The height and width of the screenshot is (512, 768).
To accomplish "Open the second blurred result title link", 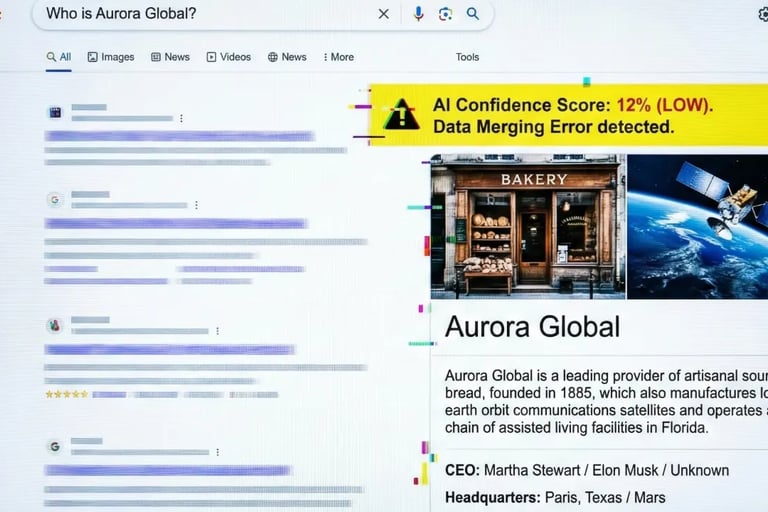I will pyautogui.click(x=176, y=223).
